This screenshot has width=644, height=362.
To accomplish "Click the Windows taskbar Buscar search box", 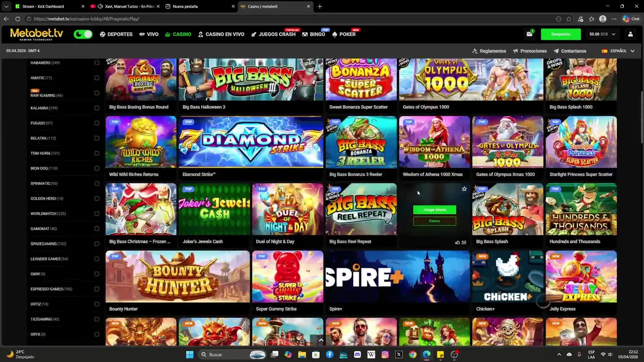I will 231,354.
